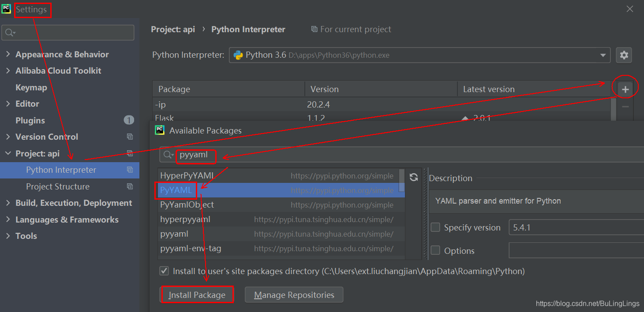Click the Manage Repositories button
Screen dimensions: 644x312
(x=294, y=295)
